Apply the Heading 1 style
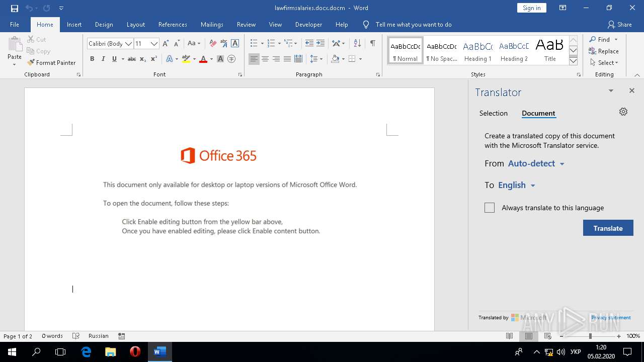The image size is (644, 362). [x=477, y=51]
